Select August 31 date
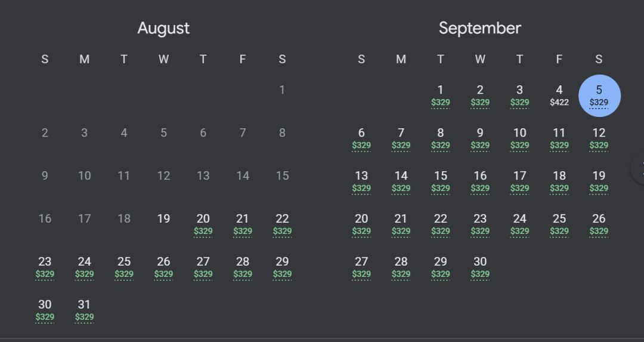The width and height of the screenshot is (644, 342). 84,310
